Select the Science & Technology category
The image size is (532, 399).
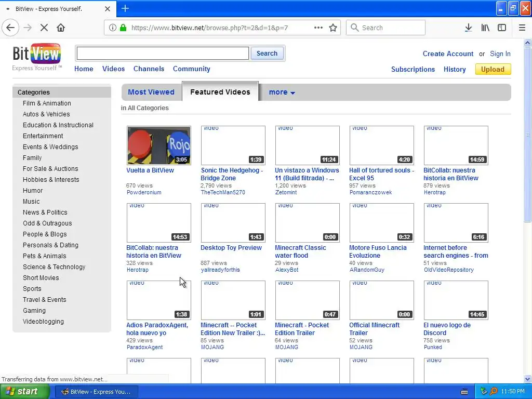pos(54,267)
